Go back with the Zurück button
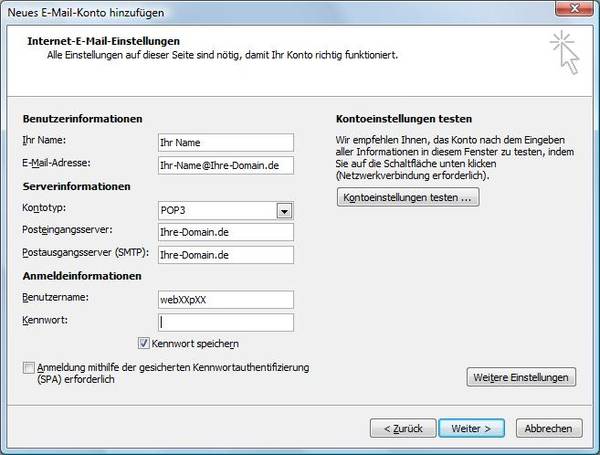This screenshot has height=455, width=600. (x=402, y=428)
